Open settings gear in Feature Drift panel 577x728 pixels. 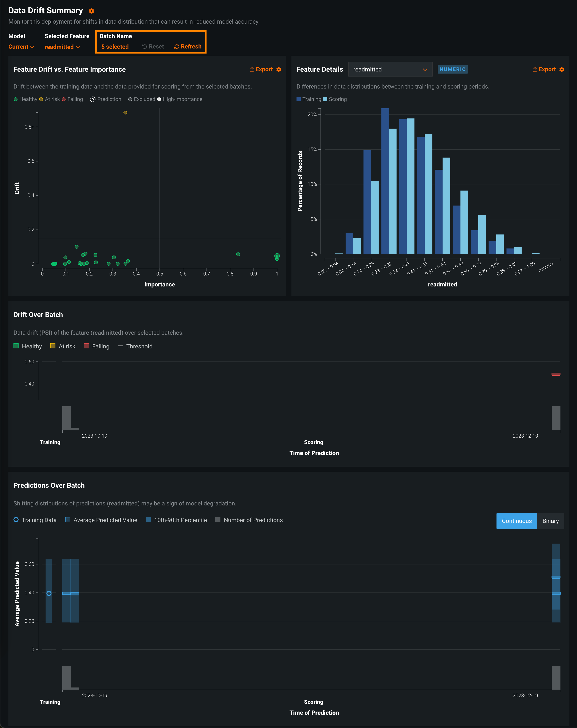tap(279, 70)
